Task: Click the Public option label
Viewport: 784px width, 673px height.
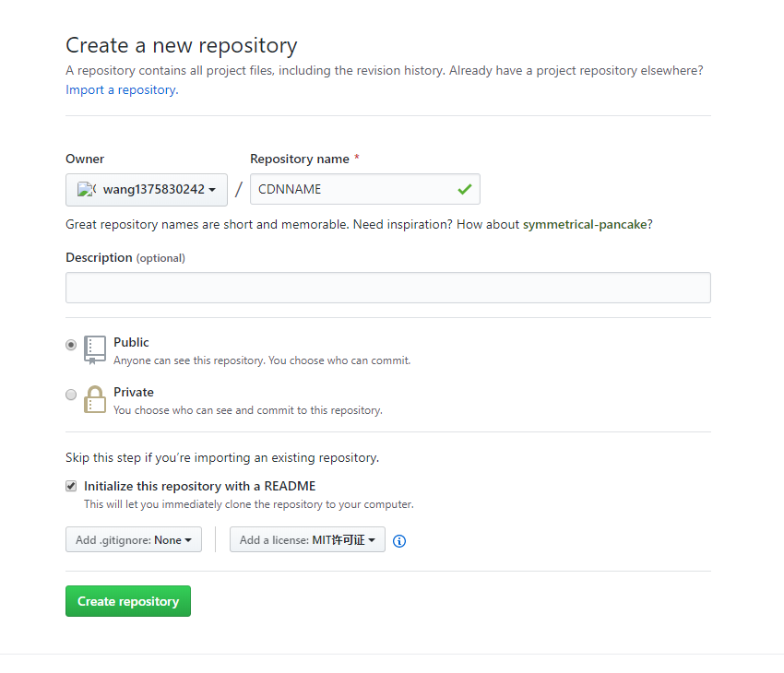Action: tap(131, 342)
